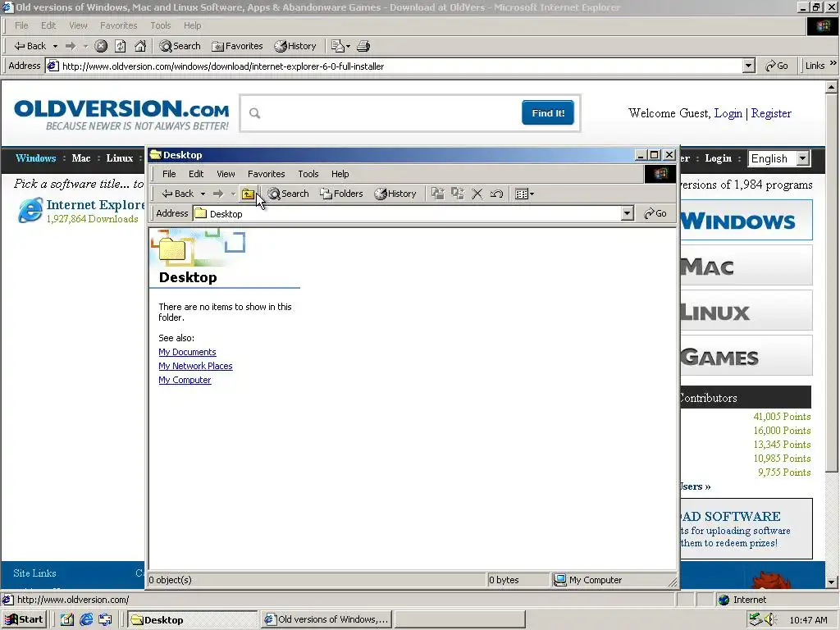Click Go button in Internet Explorer

(777, 66)
